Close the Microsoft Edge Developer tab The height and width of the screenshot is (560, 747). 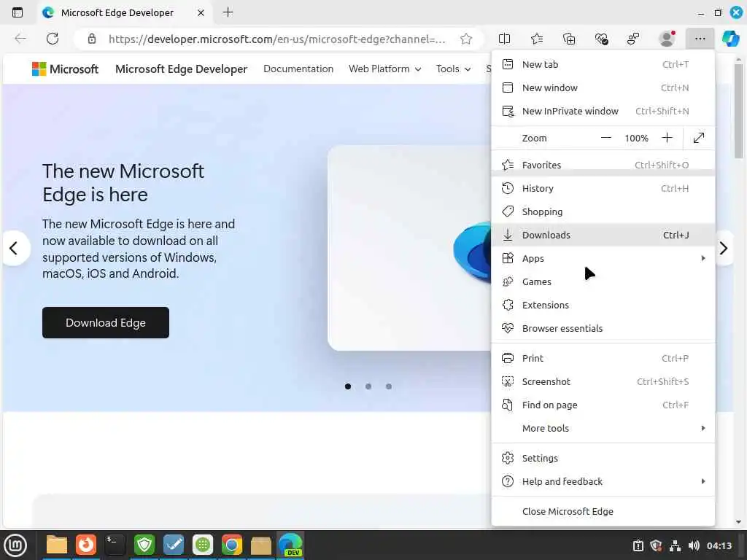click(x=201, y=12)
